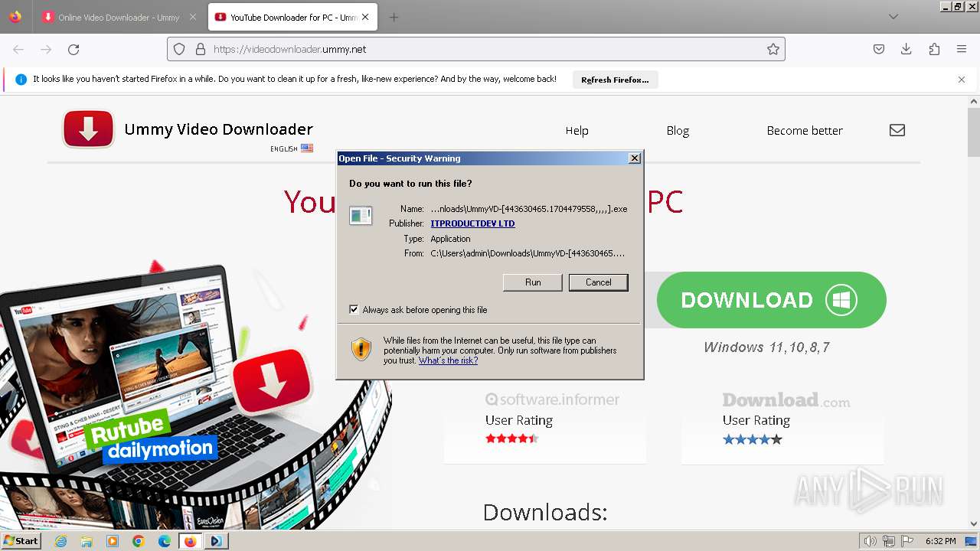Click the Refresh Firefox button

(615, 80)
